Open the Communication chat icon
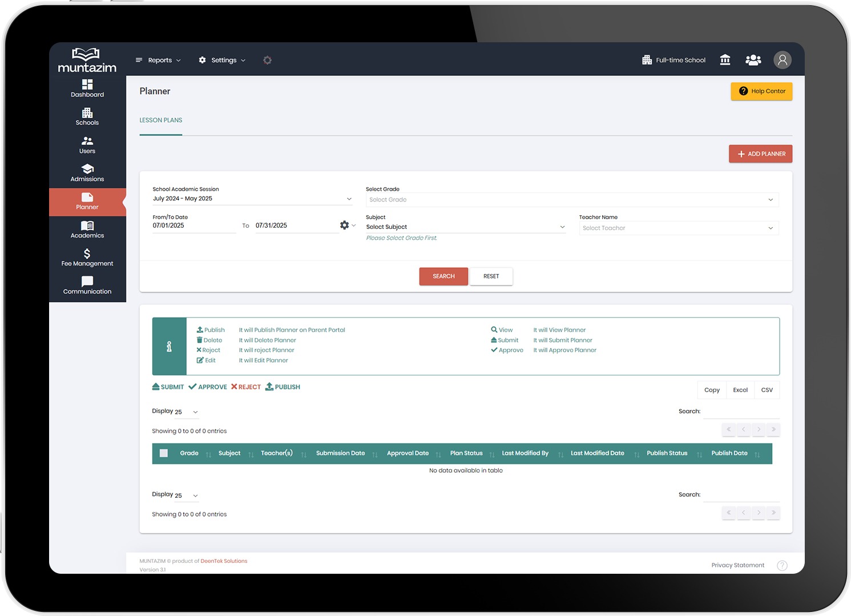This screenshot has width=851, height=616. [x=87, y=281]
